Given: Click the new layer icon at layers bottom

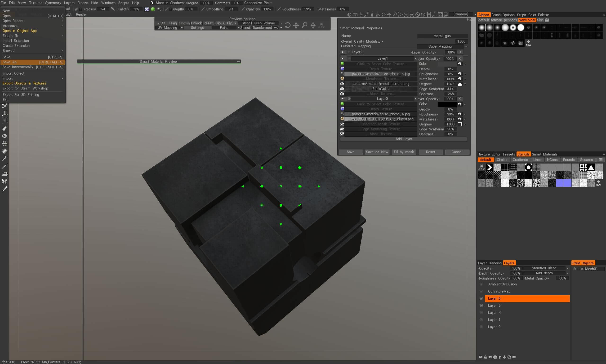Looking at the screenshot, I should click(x=481, y=357).
